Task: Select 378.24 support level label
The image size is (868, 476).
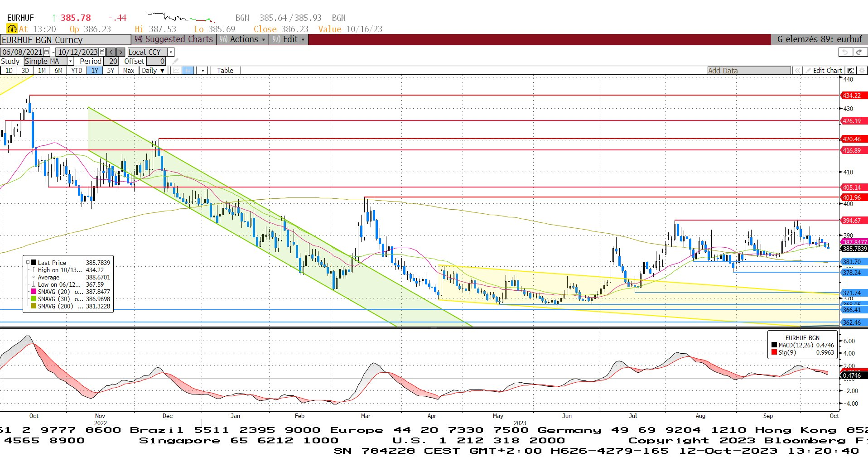Action: tap(854, 273)
